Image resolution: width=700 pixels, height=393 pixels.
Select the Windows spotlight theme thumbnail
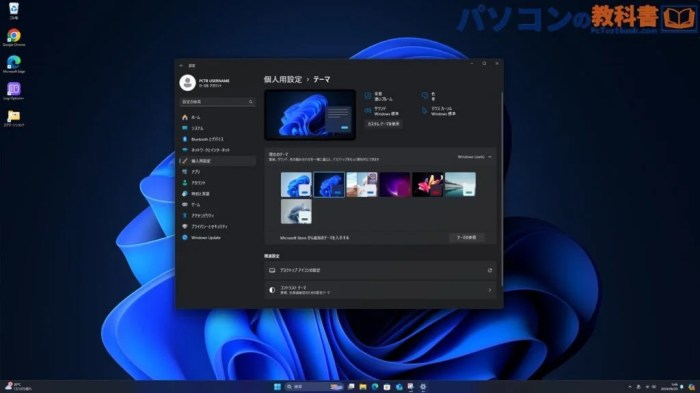[362, 184]
